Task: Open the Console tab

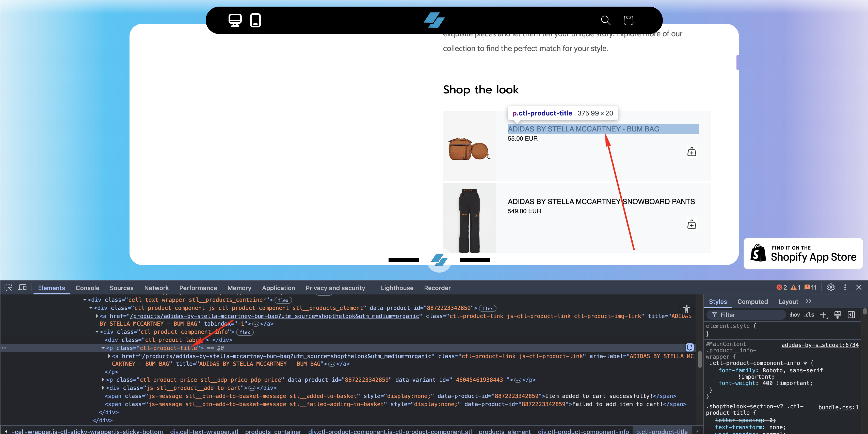Action: [87, 288]
